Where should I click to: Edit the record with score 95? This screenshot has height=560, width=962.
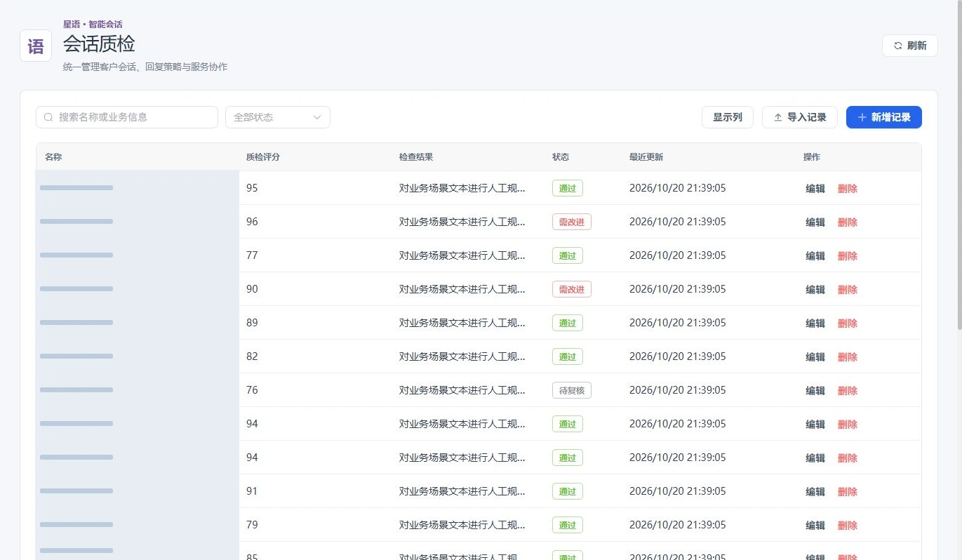(815, 189)
